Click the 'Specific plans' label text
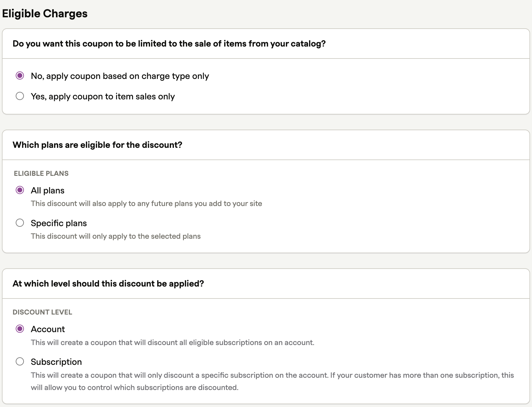The width and height of the screenshot is (532, 407). click(x=59, y=223)
